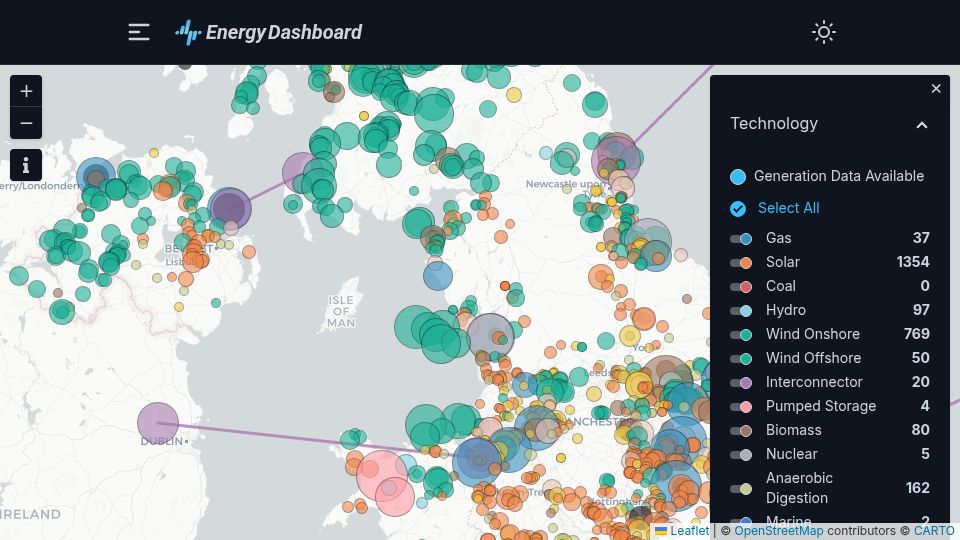Zoom in on the map
The width and height of the screenshot is (960, 540).
pyautogui.click(x=26, y=91)
